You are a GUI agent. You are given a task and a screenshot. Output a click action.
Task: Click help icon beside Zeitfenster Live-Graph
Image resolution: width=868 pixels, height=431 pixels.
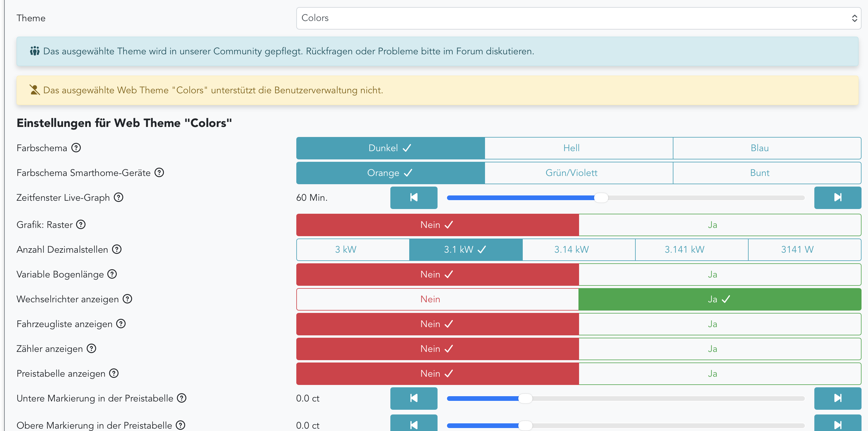pyautogui.click(x=118, y=197)
